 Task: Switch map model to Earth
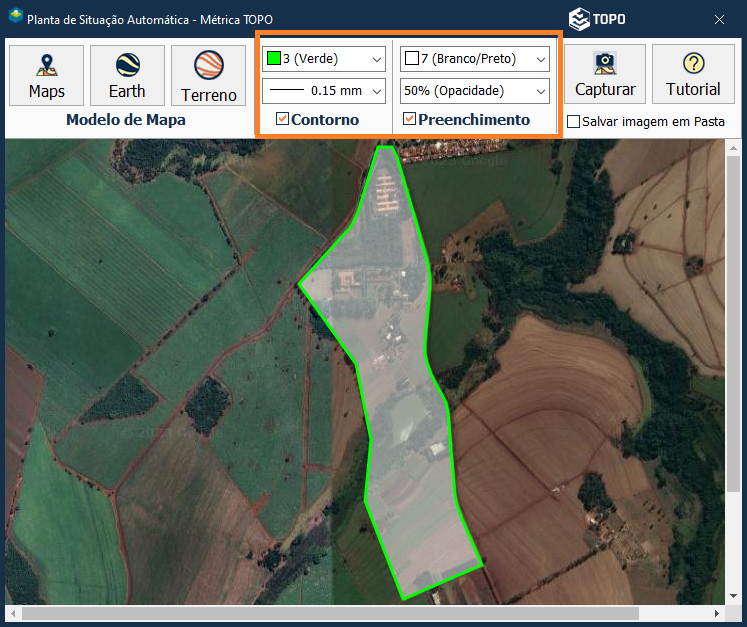coord(127,75)
